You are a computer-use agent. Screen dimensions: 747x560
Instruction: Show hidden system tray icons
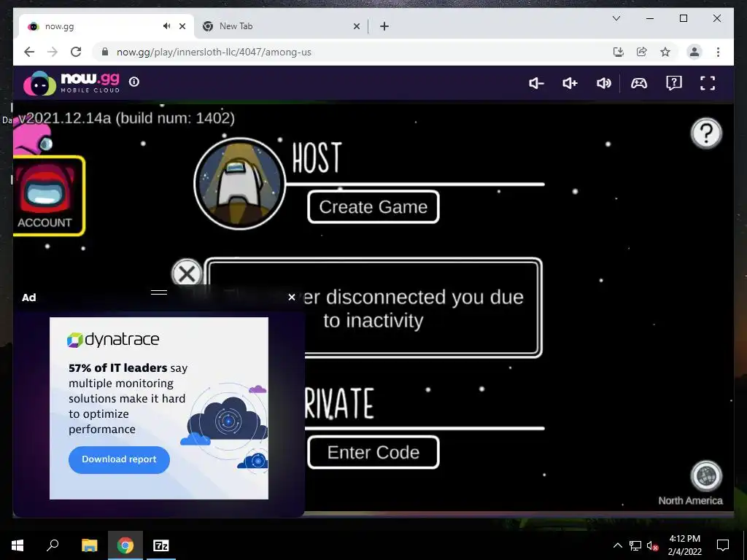click(x=617, y=545)
